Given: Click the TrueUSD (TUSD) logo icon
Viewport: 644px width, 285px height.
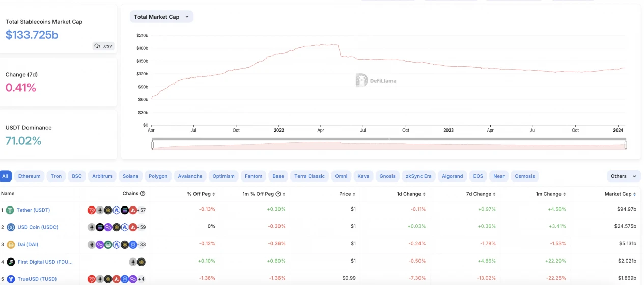Looking at the screenshot, I should click(10, 279).
